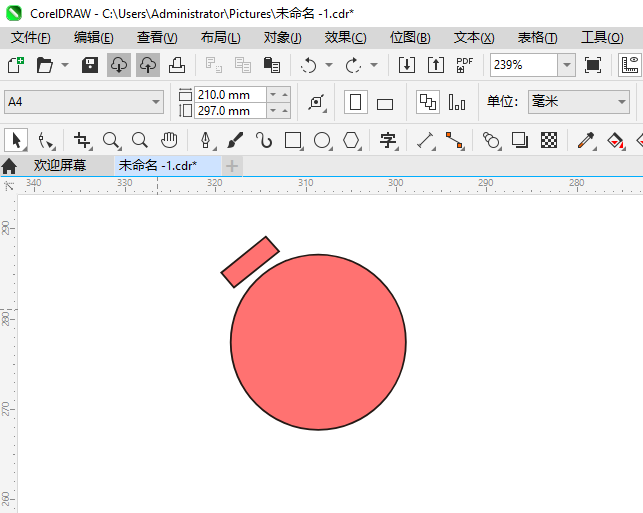The image size is (643, 513).
Task: Select the Zoom magnifier tool with flyout
Action: (x=112, y=140)
